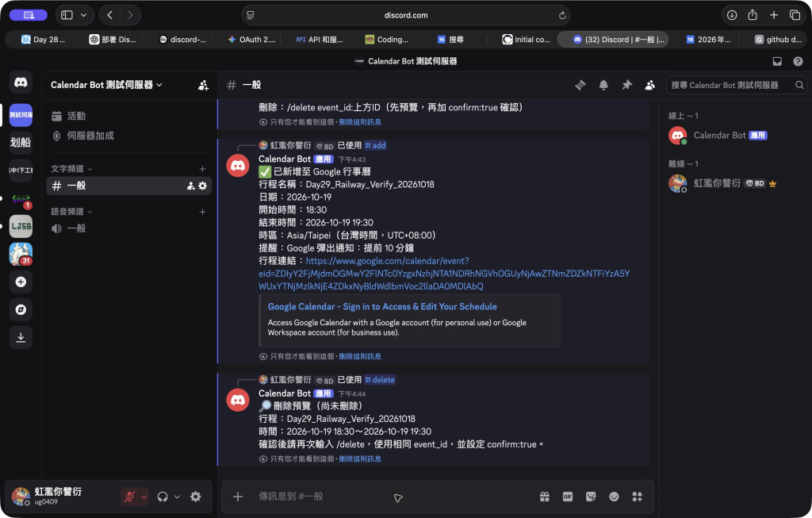
Task: Focus the 傳訊息到 #一般 message box
Action: pyautogui.click(x=393, y=497)
